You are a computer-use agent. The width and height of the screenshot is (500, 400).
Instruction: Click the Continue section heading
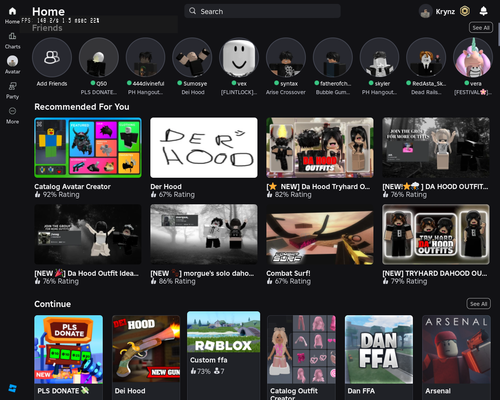(52, 304)
